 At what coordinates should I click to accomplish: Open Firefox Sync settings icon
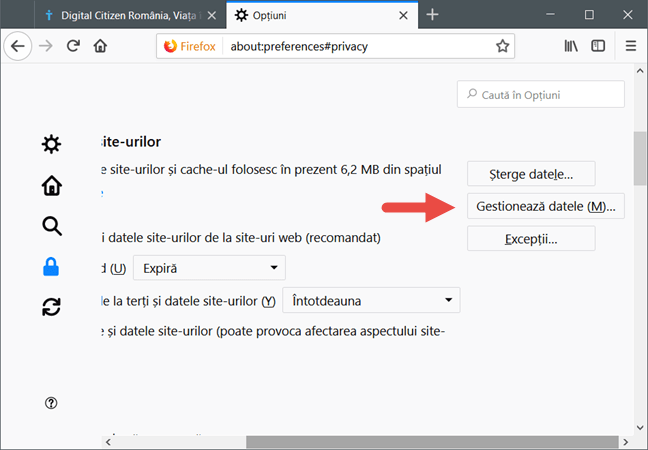coord(51,308)
